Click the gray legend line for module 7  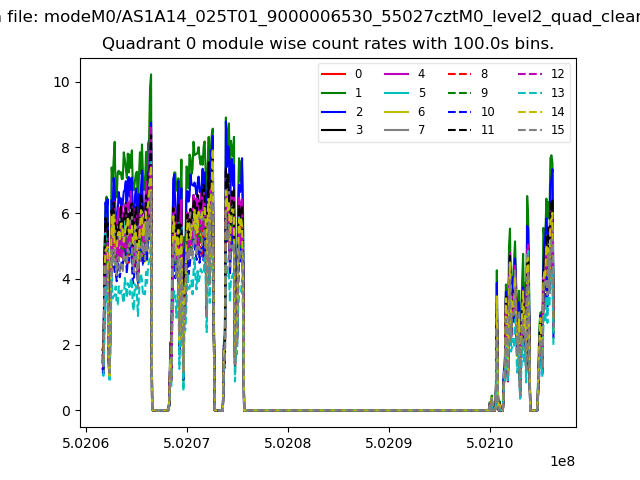click(x=397, y=130)
